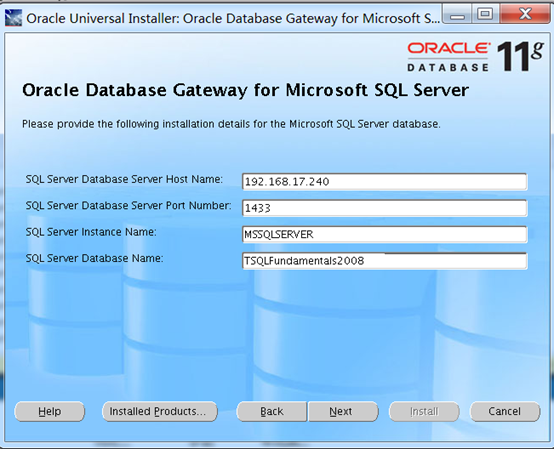Click the 'Oracle Database Gateway for Microsoft SQL Server' heading
Image resolution: width=554 pixels, height=449 pixels.
tap(246, 90)
